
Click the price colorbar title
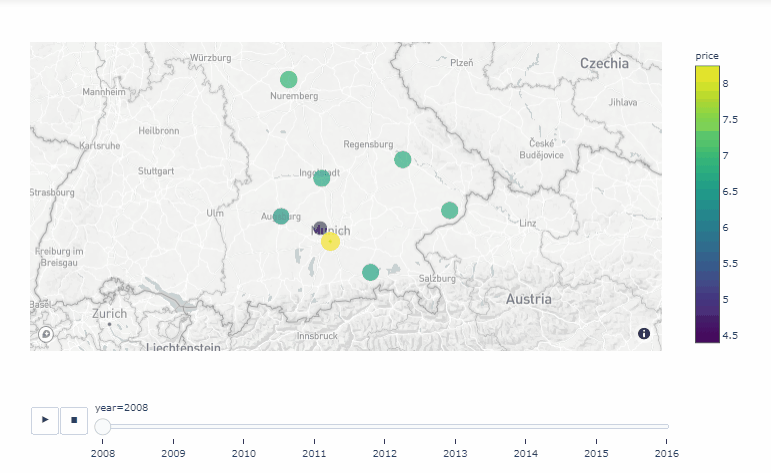pyautogui.click(x=707, y=56)
